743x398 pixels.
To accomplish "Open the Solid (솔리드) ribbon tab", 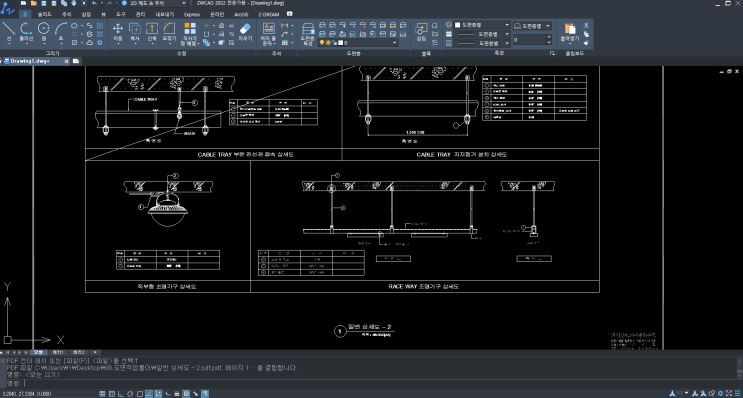I will 45,14.
